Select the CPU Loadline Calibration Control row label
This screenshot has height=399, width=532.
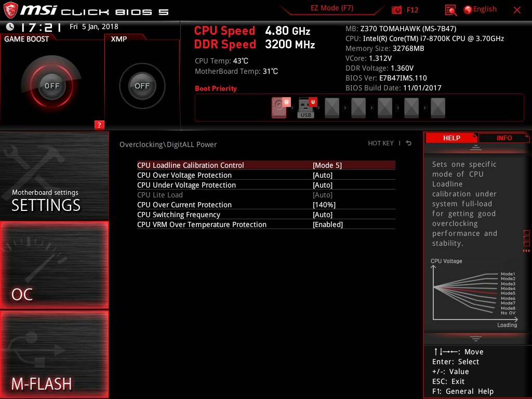(190, 165)
